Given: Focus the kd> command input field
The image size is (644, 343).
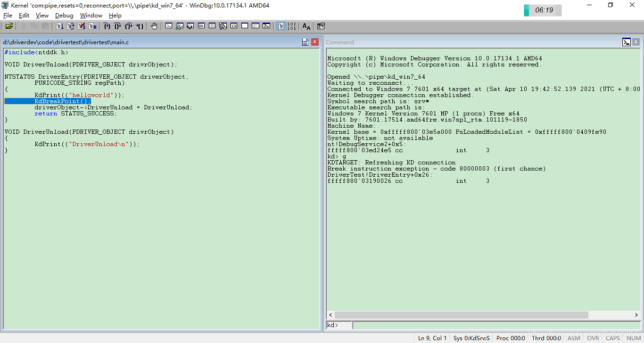Looking at the screenshot, I should tap(496, 325).
